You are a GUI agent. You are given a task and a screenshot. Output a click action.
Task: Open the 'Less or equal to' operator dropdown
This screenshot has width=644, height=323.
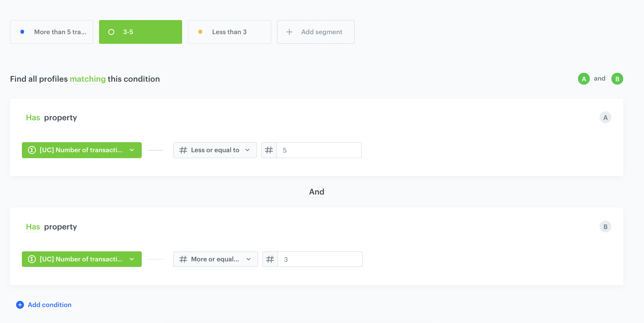click(x=215, y=150)
